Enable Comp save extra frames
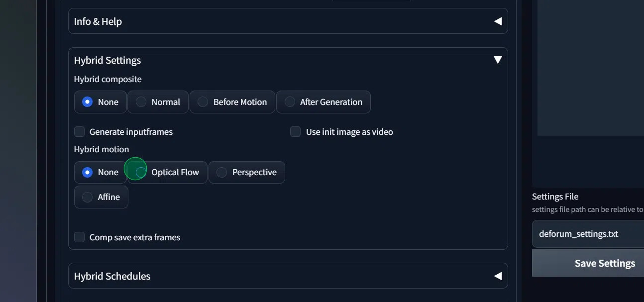 [79, 237]
